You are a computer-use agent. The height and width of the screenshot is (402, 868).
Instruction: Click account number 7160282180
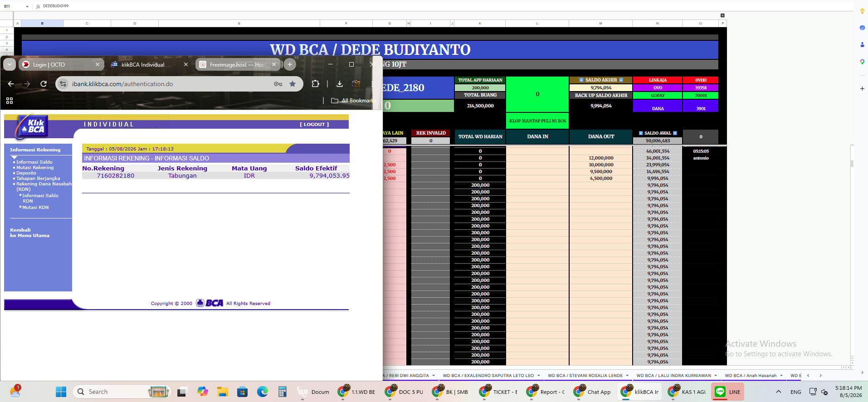click(116, 176)
